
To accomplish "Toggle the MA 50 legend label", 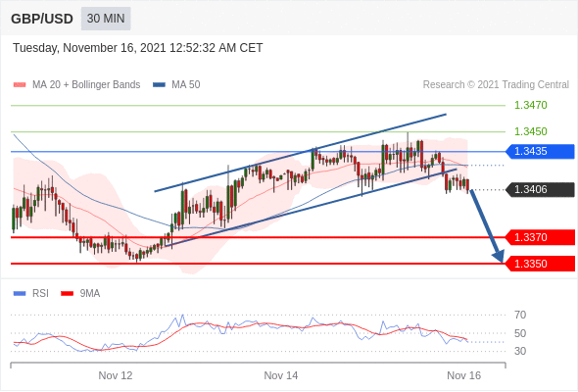I will [186, 85].
